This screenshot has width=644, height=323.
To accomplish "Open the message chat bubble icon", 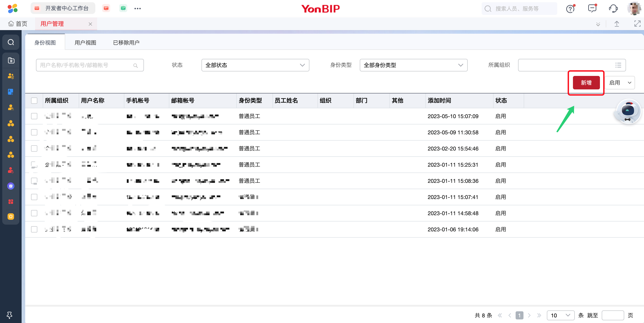I will [592, 9].
